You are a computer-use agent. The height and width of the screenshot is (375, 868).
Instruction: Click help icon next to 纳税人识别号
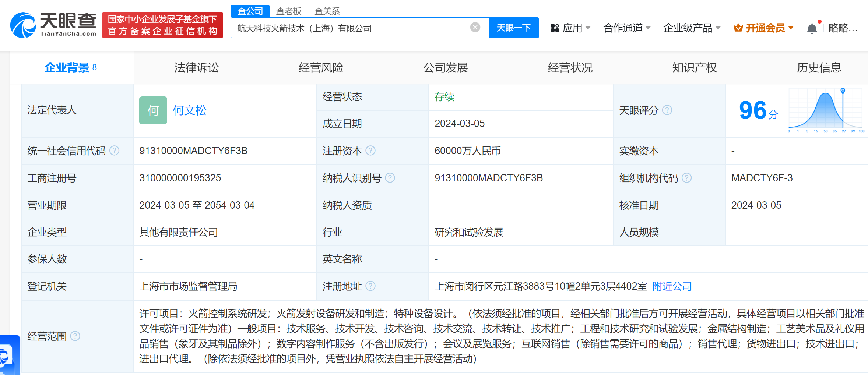coord(390,178)
